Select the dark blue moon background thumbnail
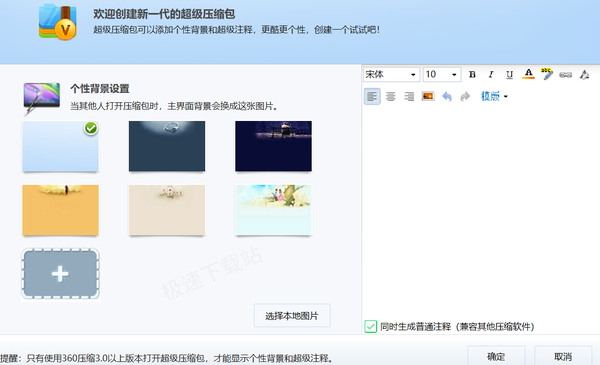The width and height of the screenshot is (600, 365). (x=167, y=146)
